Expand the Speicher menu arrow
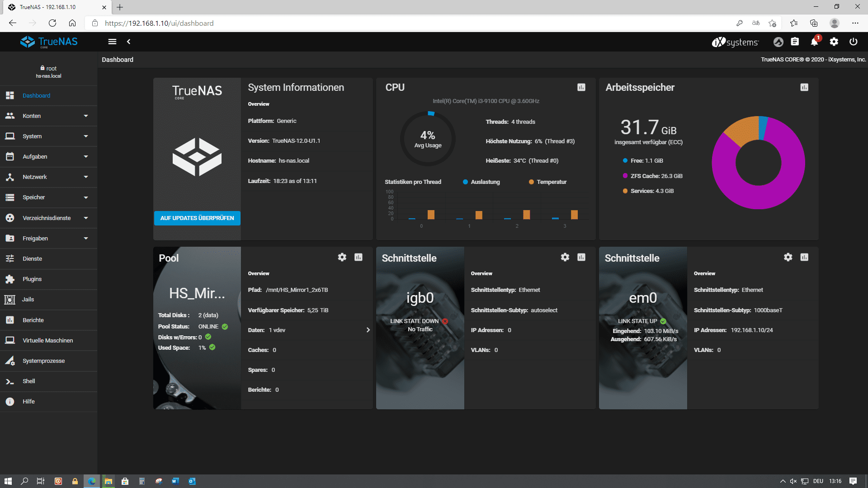This screenshot has width=868, height=488. click(86, 197)
